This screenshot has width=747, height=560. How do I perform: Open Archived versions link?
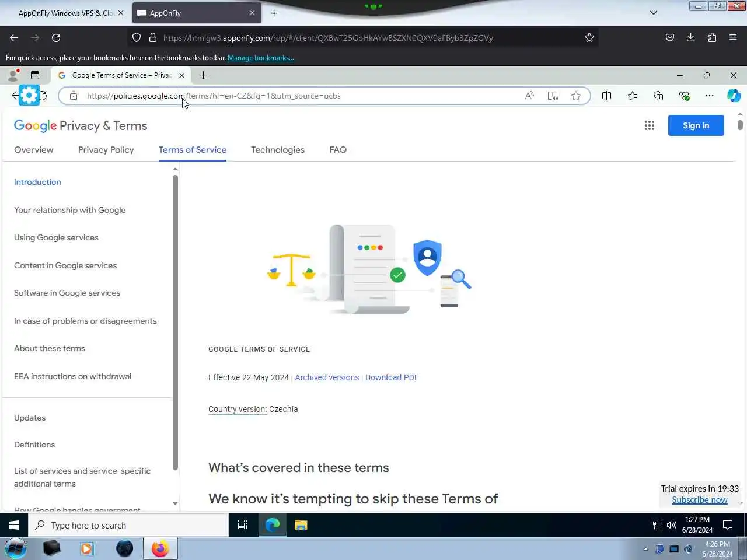coord(327,377)
